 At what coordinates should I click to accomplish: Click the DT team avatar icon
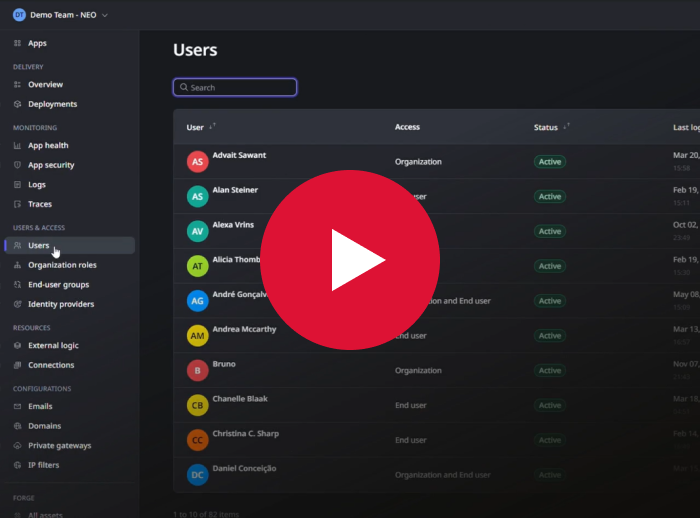point(19,15)
